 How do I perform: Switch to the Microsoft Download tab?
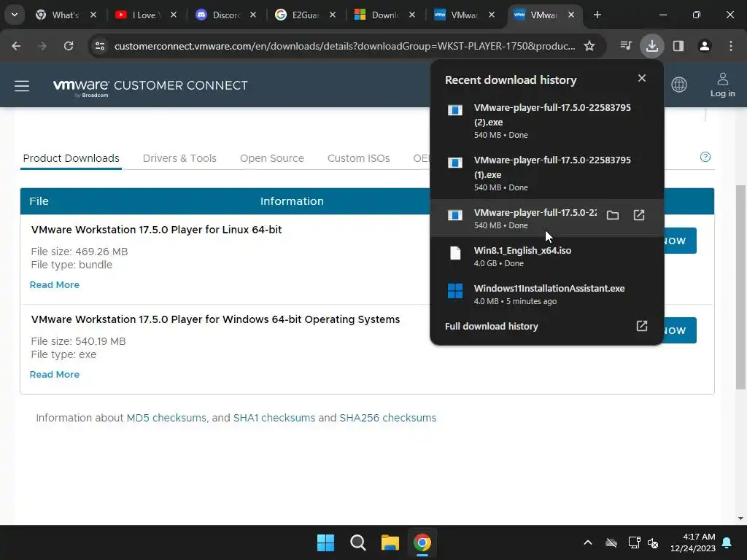384,15
